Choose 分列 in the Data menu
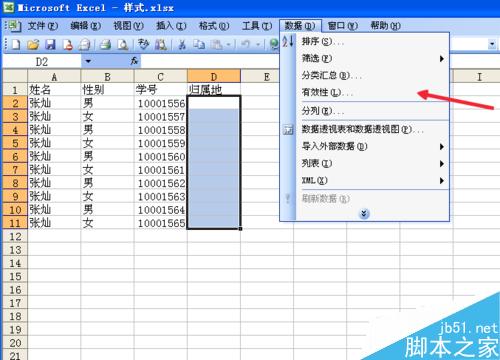The width and height of the screenshot is (500, 360). click(372, 111)
